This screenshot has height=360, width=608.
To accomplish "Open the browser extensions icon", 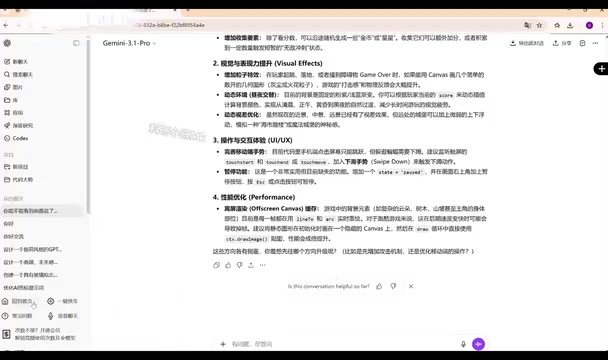I will click(557, 25).
